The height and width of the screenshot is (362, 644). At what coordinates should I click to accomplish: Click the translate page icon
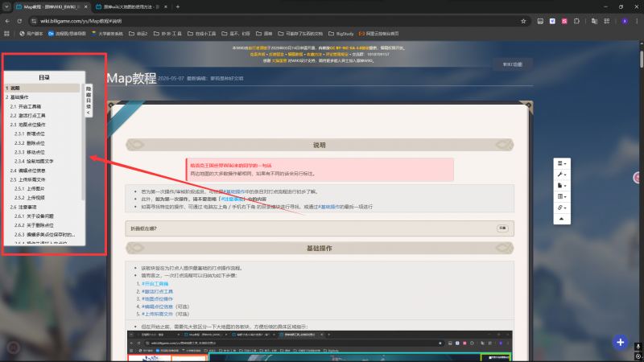(x=594, y=21)
